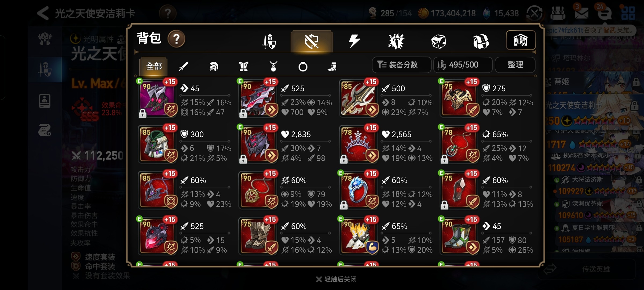Toggle lock on the purple level-90 helmet

coord(142,113)
